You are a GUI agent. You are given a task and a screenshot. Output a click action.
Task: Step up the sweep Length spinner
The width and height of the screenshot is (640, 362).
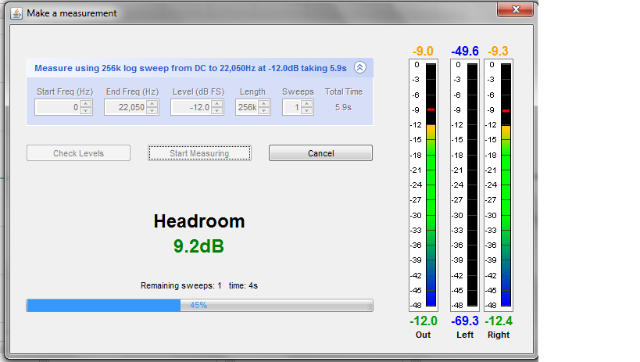(x=264, y=104)
